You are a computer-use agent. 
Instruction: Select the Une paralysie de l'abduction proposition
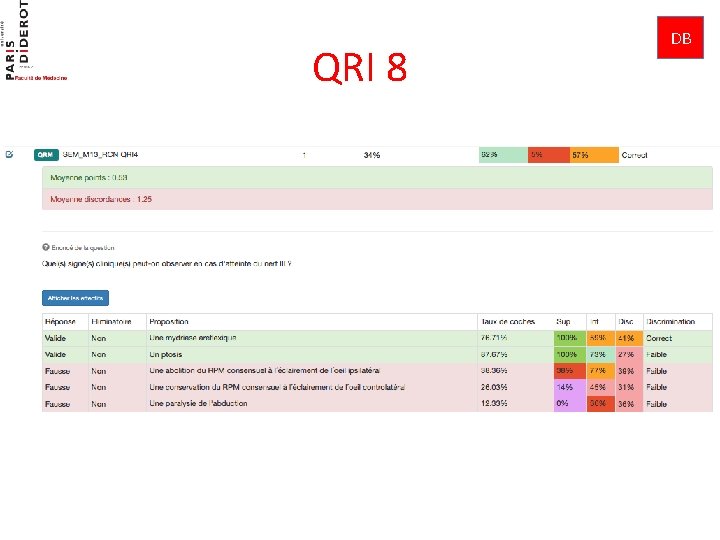click(198, 404)
